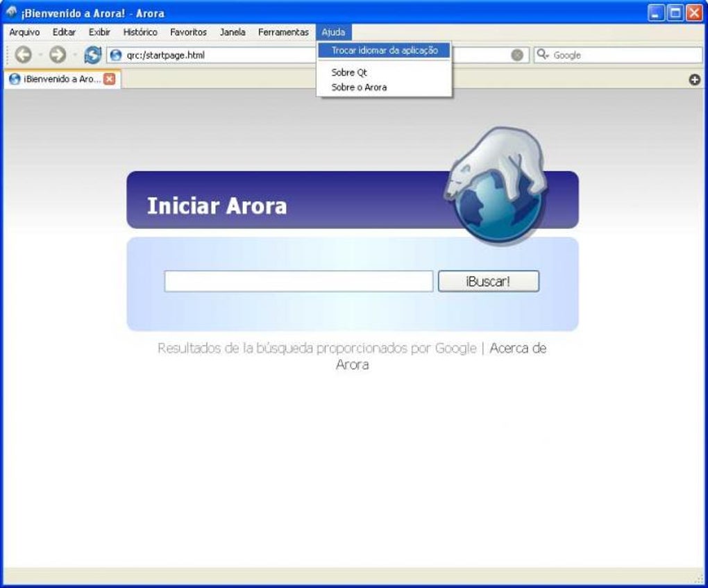Image resolution: width=708 pixels, height=588 pixels.
Task: Click the globe site icon in address bar
Action: point(116,55)
